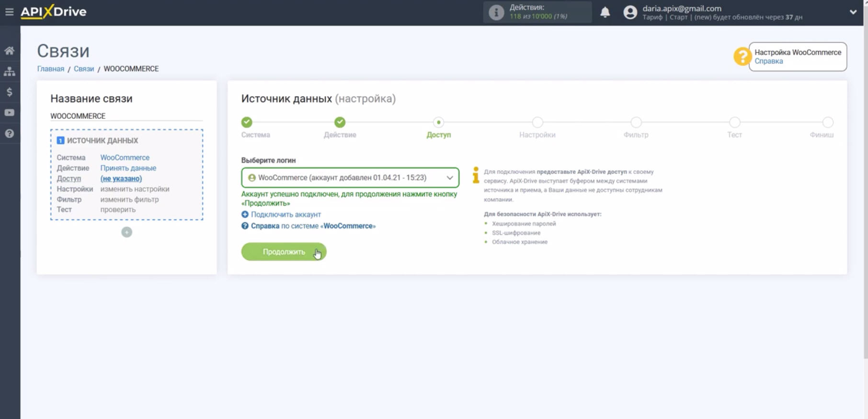This screenshot has width=868, height=419.
Task: Click изменить настройки text
Action: pyautogui.click(x=135, y=189)
